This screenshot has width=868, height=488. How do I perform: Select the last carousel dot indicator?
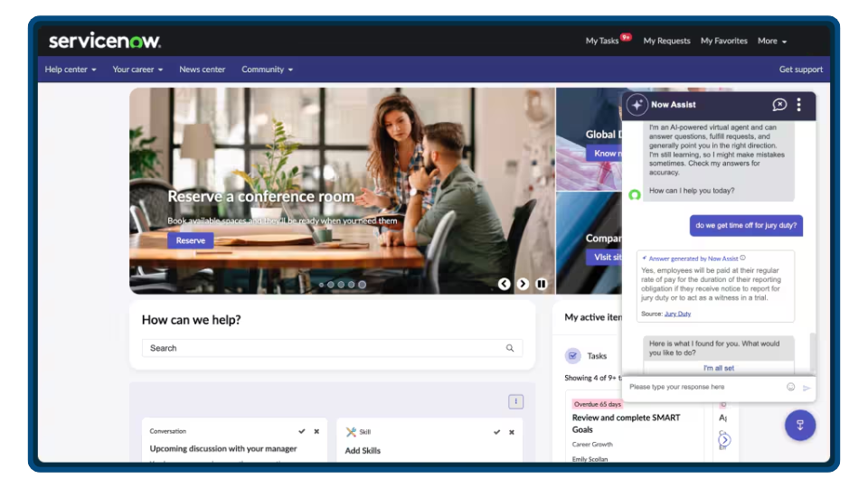[362, 285]
